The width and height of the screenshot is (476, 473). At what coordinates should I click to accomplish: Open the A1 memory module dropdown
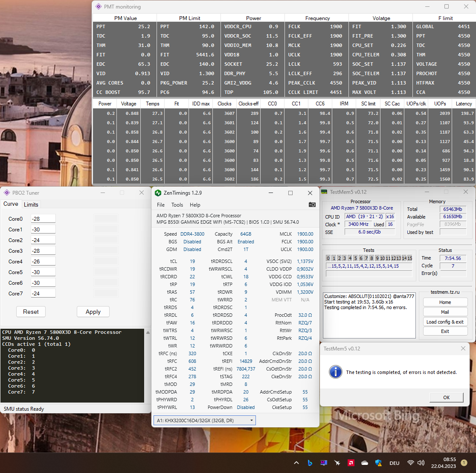pyautogui.click(x=204, y=420)
